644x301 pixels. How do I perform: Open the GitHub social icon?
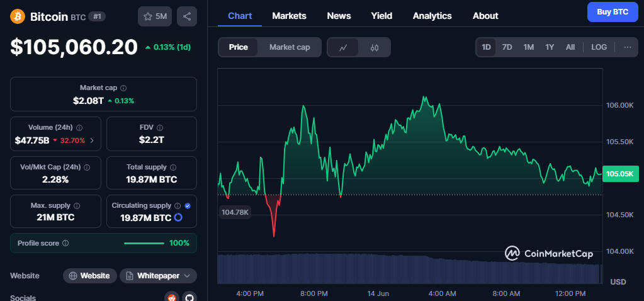[189, 297]
